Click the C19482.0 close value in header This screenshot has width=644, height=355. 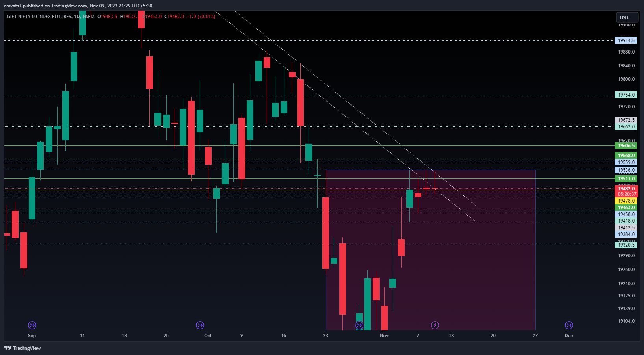(x=174, y=17)
